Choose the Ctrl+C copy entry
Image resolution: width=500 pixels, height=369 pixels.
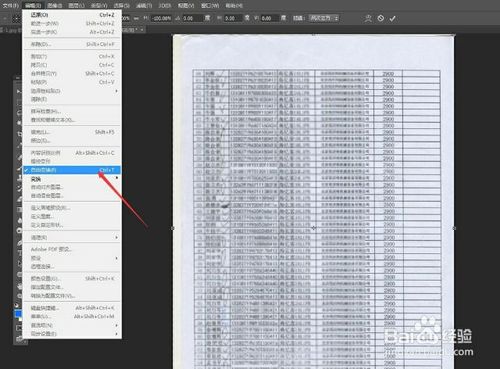[x=72, y=65]
